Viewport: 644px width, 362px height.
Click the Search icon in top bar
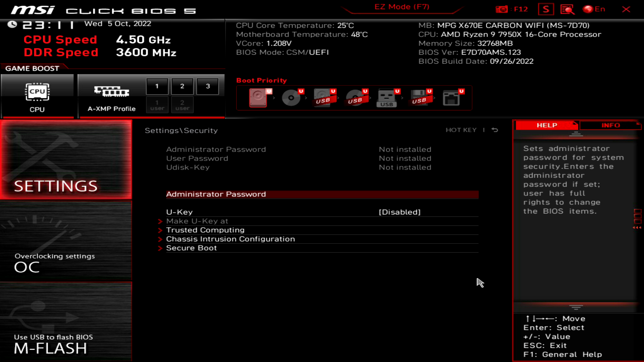pyautogui.click(x=569, y=9)
